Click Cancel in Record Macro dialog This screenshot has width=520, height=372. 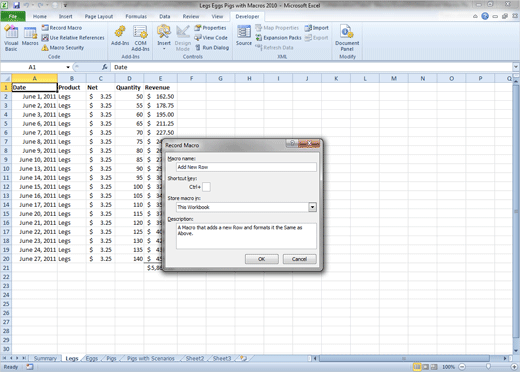pyautogui.click(x=300, y=259)
